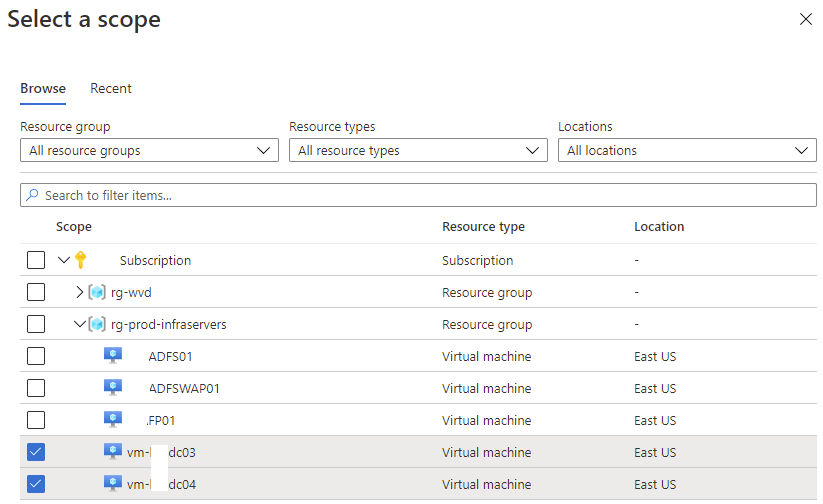Click Virtual machine in the ADFSWAP01 row
The height and width of the screenshot is (504, 823).
pyautogui.click(x=487, y=388)
